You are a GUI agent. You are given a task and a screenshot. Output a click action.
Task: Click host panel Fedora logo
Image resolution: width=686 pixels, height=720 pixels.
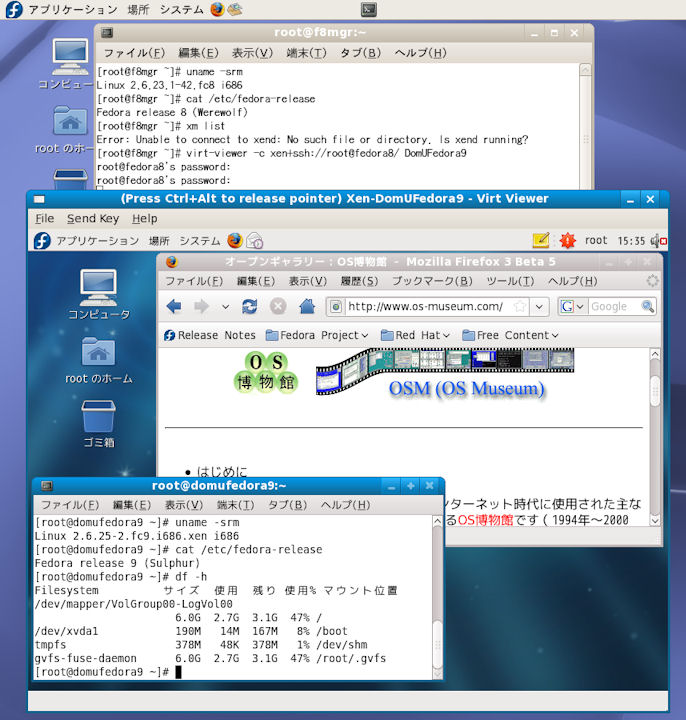14,9
